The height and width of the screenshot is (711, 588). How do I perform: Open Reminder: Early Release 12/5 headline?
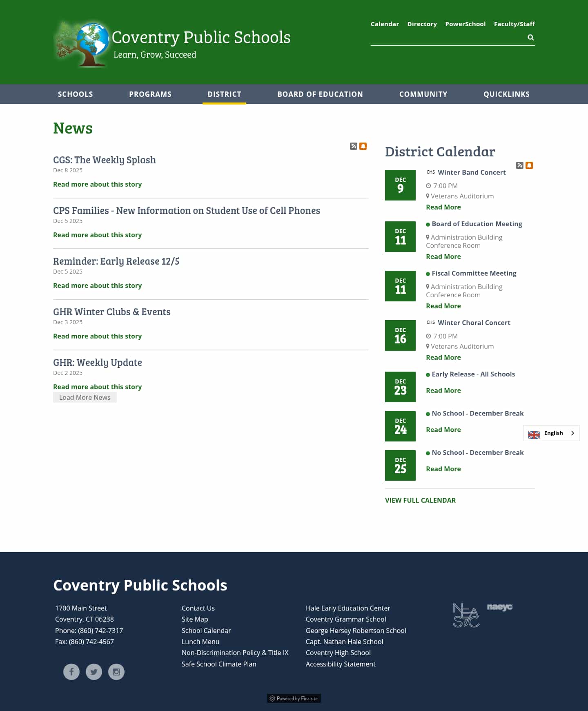(x=116, y=261)
